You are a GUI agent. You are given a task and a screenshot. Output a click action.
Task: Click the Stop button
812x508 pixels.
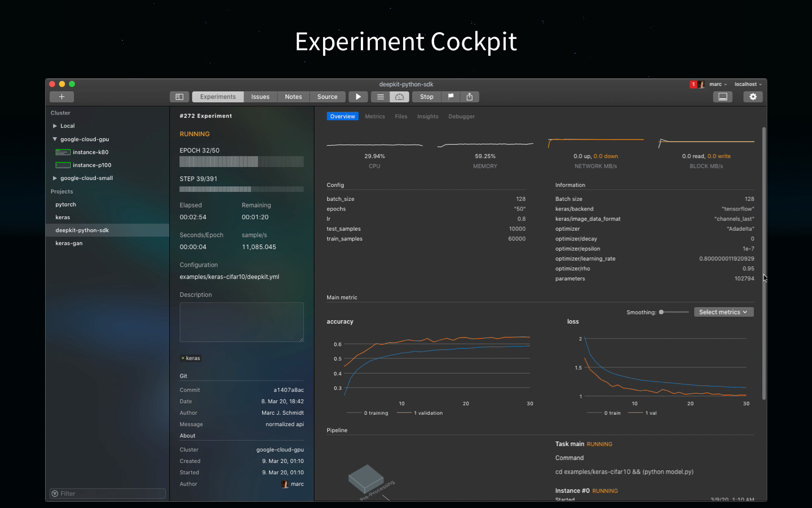426,97
